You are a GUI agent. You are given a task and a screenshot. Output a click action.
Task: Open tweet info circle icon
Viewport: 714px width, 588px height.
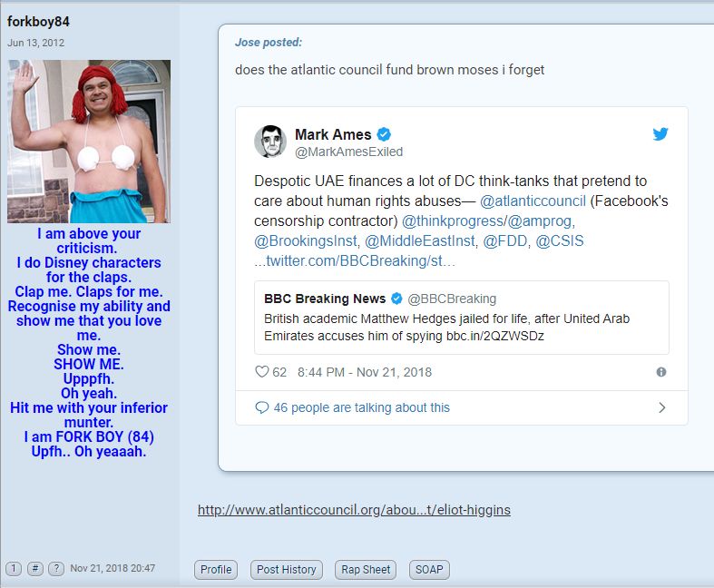661,372
